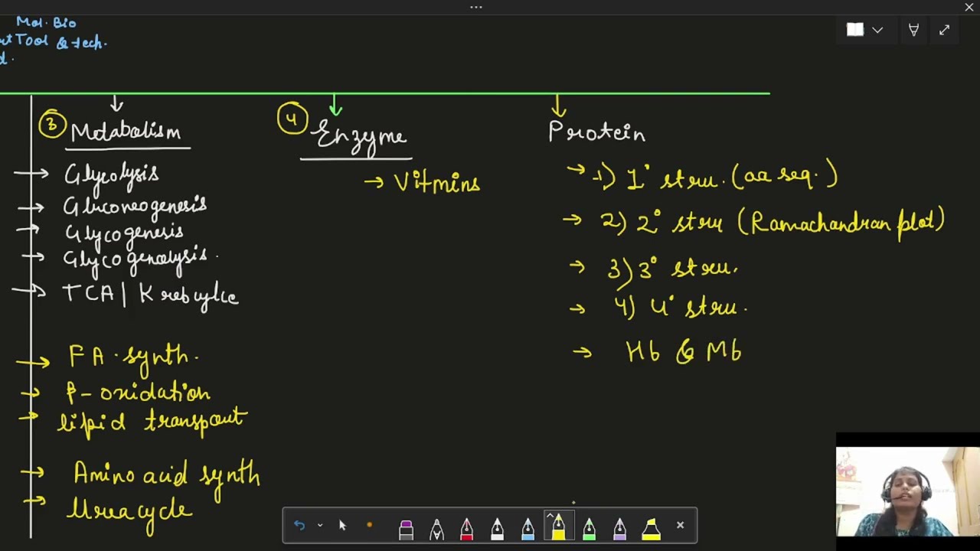Click the 'Vitmins' text under Enzyme
980x551 pixels.
click(x=437, y=183)
